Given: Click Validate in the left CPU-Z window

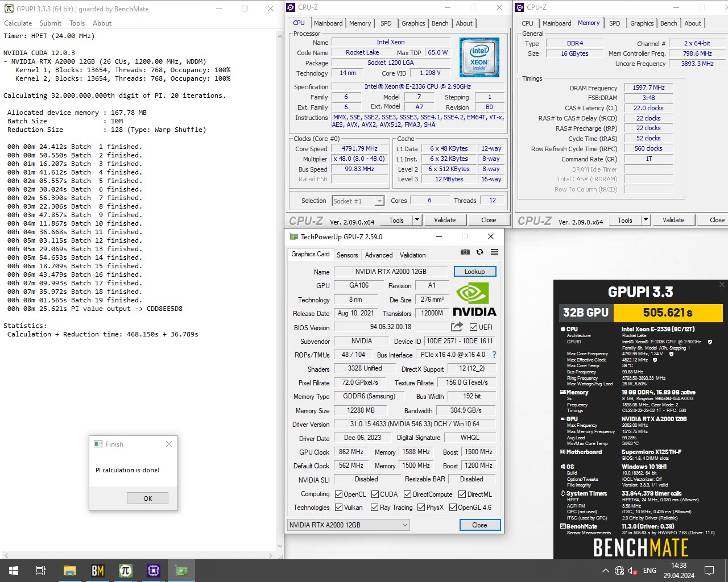Looking at the screenshot, I should (x=445, y=220).
